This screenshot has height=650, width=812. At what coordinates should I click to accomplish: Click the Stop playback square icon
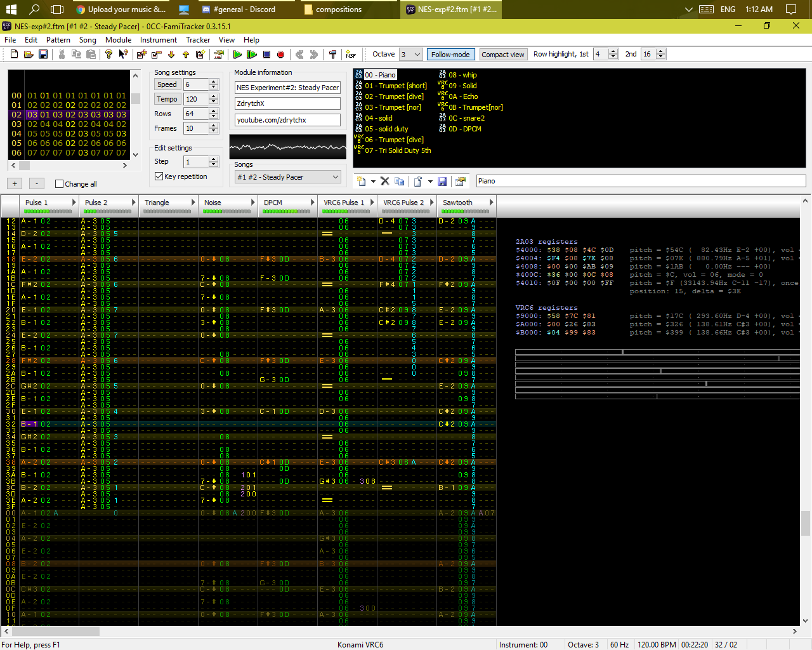tap(266, 55)
